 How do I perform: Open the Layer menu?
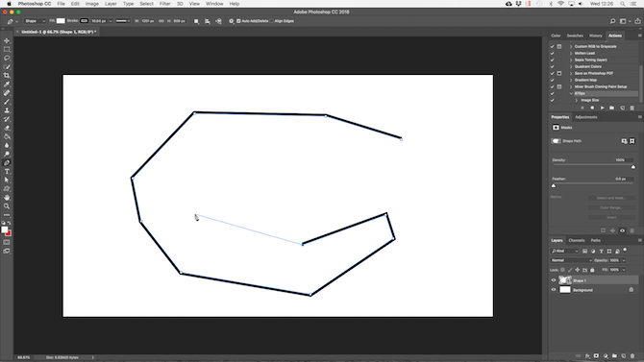[111, 4]
